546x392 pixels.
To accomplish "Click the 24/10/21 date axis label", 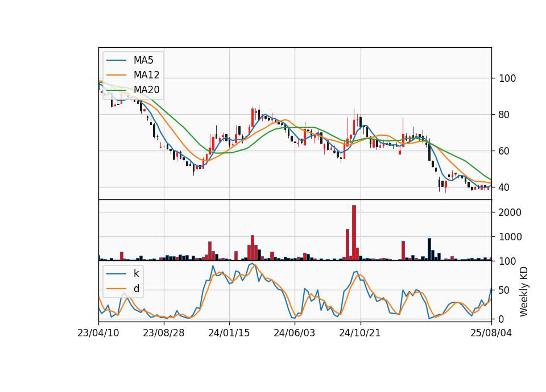I will pos(360,333).
